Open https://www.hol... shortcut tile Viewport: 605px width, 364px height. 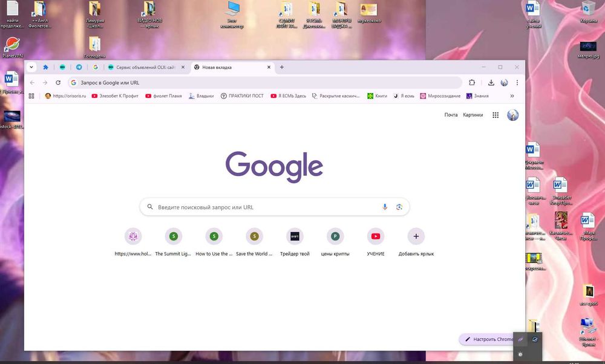(132, 242)
